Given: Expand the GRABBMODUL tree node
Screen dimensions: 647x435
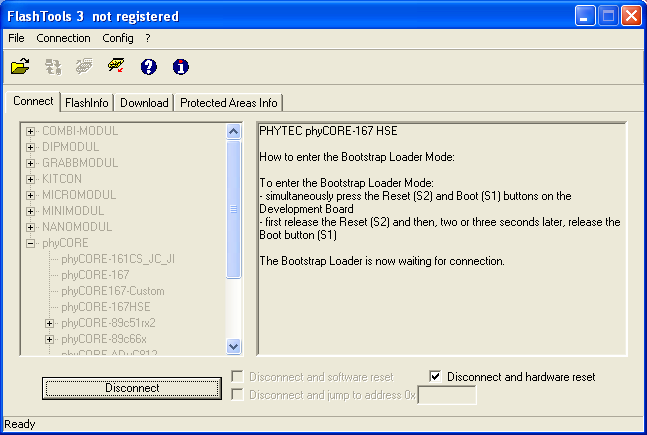Looking at the screenshot, I should [30, 163].
